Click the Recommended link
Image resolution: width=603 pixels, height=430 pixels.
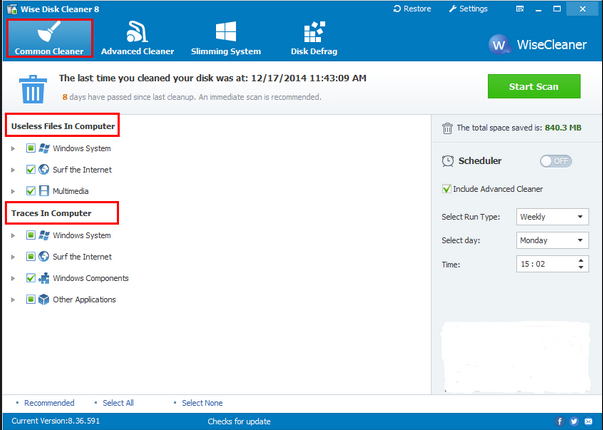click(49, 403)
